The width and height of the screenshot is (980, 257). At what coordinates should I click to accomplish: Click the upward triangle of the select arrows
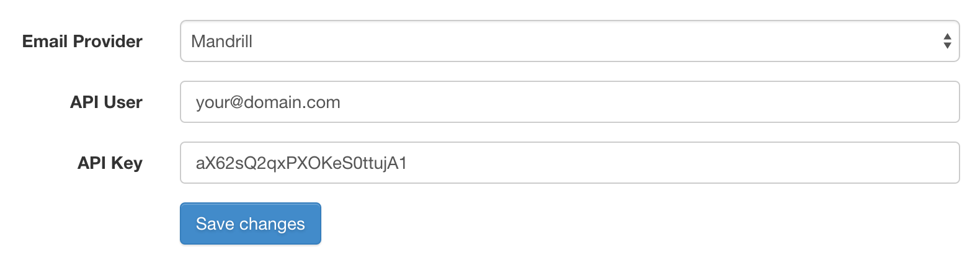(x=947, y=37)
